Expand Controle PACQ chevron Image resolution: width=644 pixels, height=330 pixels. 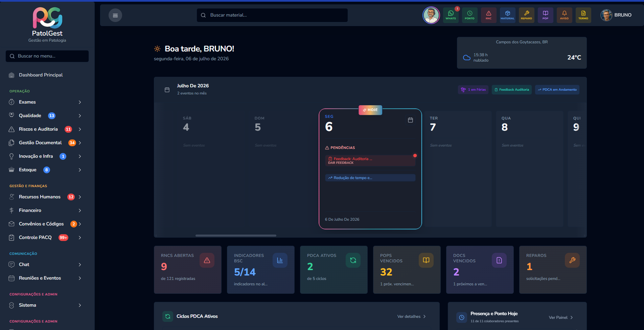pyautogui.click(x=80, y=238)
